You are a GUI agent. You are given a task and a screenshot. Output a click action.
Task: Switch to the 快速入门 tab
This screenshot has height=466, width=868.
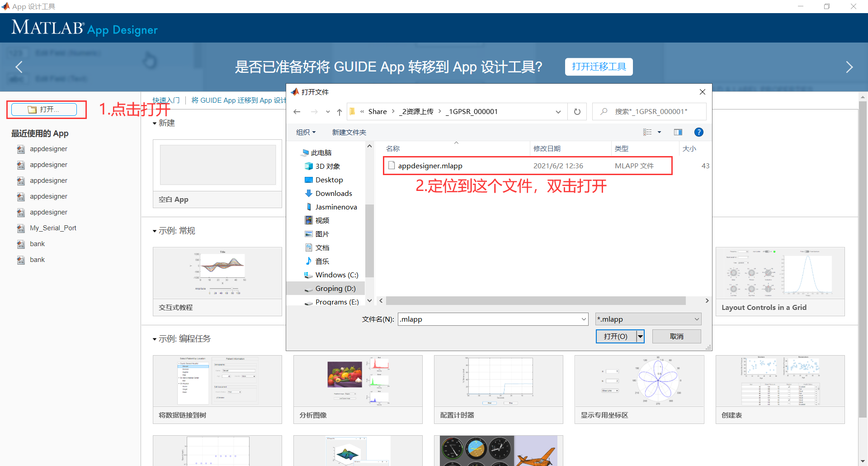point(166,100)
